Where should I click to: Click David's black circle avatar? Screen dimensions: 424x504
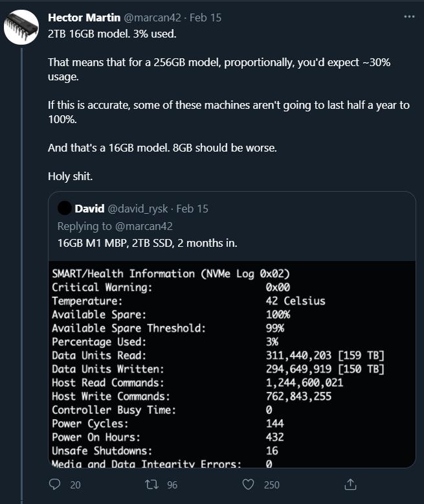(x=64, y=209)
